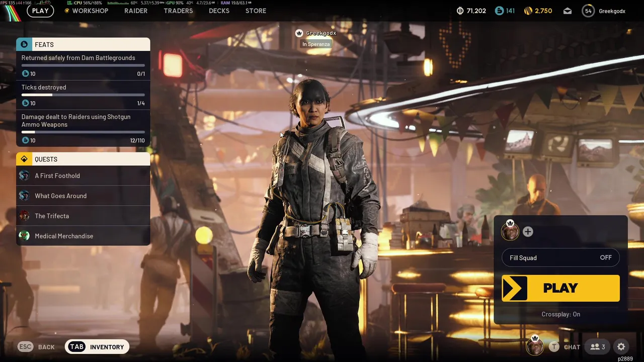Click the level 54 badge
644x362 pixels.
pyautogui.click(x=588, y=11)
